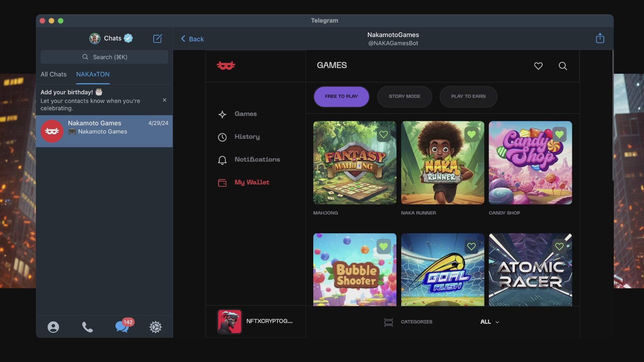Screen dimensions: 644x362
Task: Click the verified badge beside Chats
Action: click(128, 38)
